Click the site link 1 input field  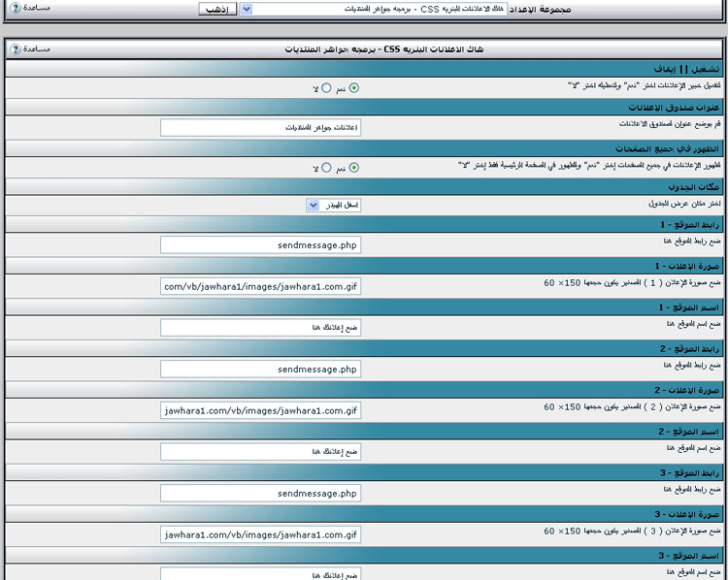tap(260, 245)
